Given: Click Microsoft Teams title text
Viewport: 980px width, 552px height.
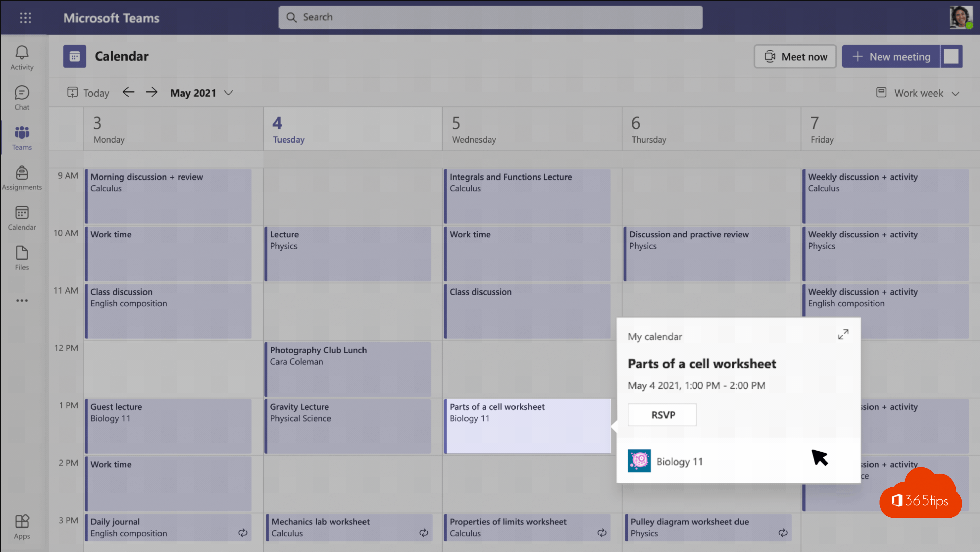Looking at the screenshot, I should click(111, 18).
